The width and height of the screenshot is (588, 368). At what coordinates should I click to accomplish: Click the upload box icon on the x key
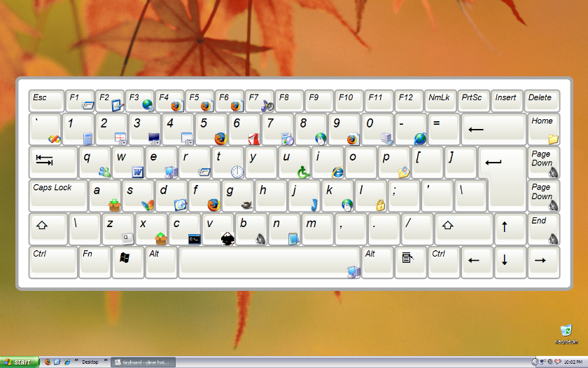(x=161, y=238)
